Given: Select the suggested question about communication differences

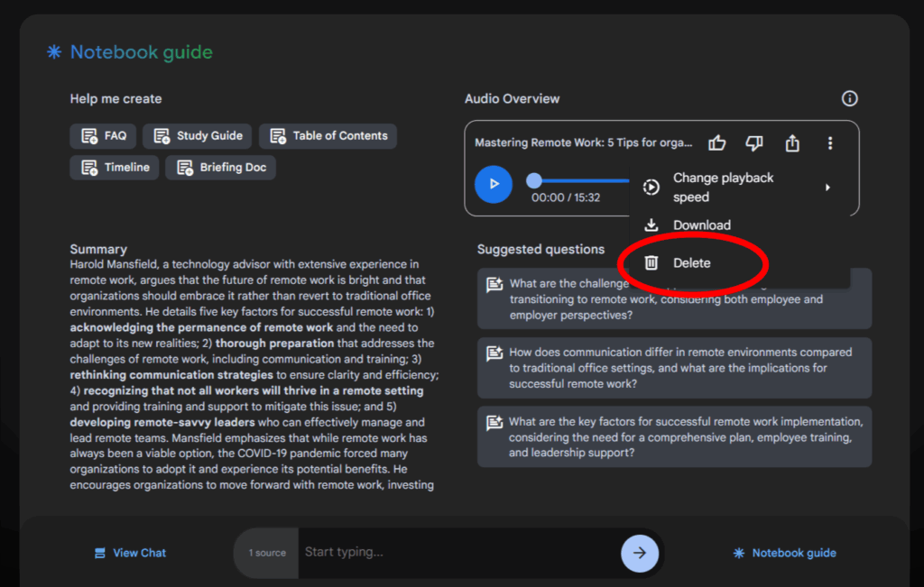Looking at the screenshot, I should 674,368.
